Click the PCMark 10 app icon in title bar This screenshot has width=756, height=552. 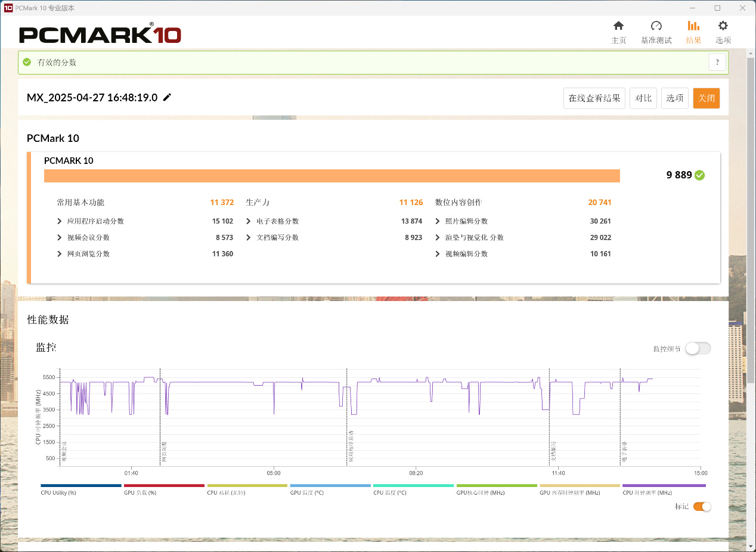(8, 8)
